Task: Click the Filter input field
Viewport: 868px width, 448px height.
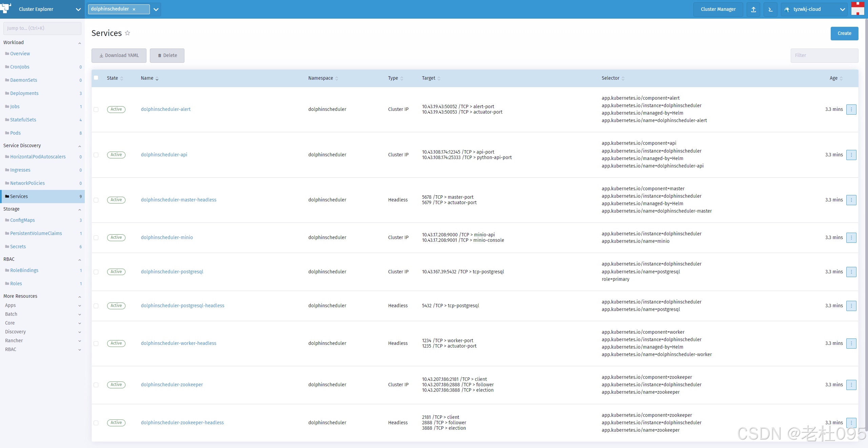Action: (824, 56)
